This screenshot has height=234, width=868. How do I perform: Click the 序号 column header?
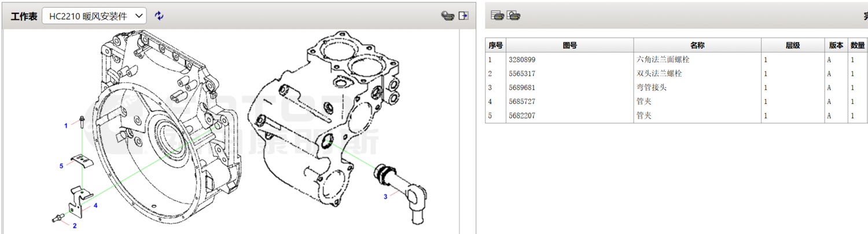[495, 45]
